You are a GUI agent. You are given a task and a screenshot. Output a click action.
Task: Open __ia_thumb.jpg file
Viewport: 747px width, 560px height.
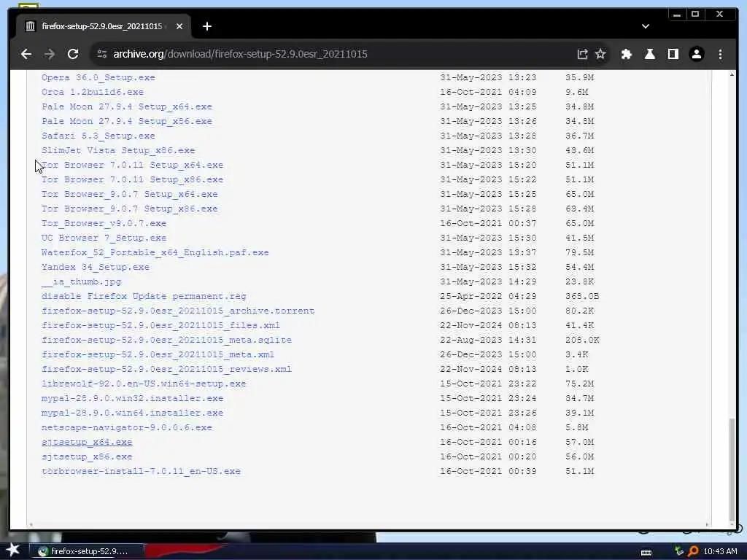[x=82, y=281]
